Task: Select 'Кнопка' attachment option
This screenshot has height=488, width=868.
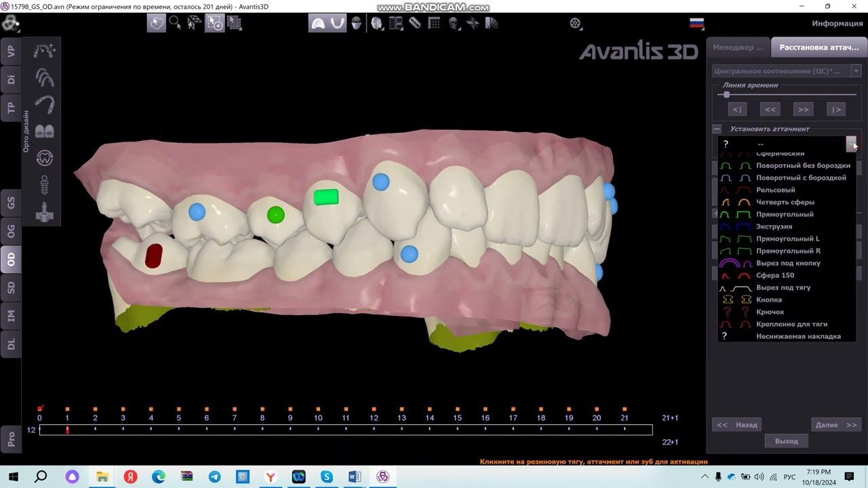Action: 769,300
